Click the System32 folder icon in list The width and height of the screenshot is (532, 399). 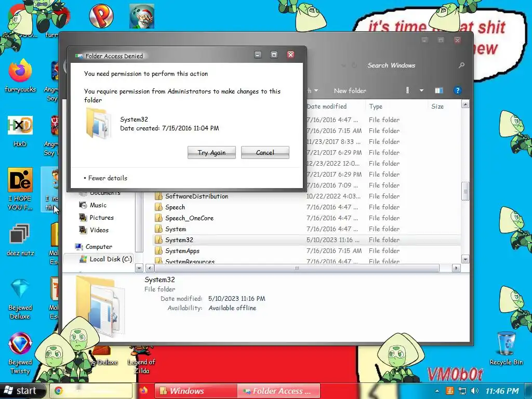(x=158, y=240)
